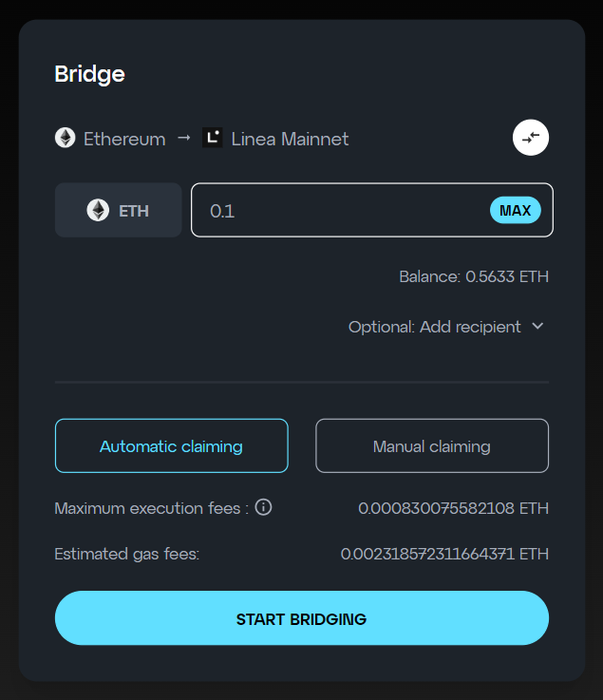Click the Ethereum source network label
This screenshot has width=603, height=700.
pos(124,139)
